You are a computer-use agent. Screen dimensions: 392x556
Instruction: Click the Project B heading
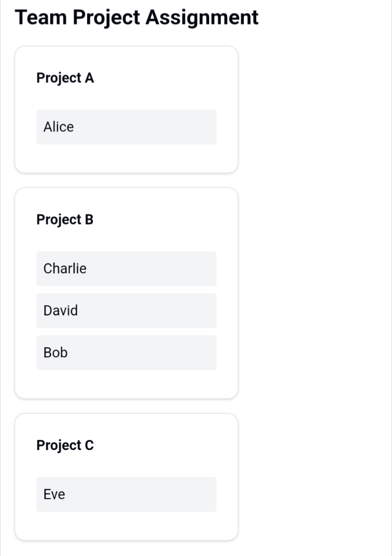pyautogui.click(x=65, y=220)
